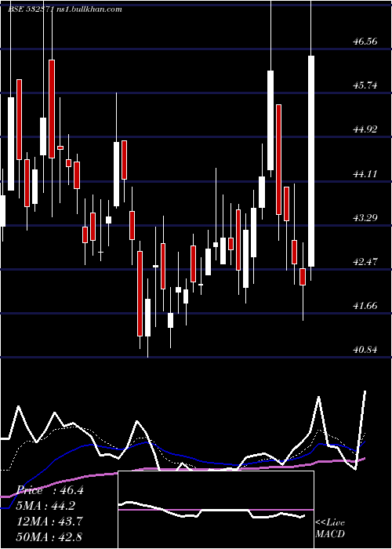Click the <<Live MACD label
This screenshot has width=392, height=549.
coord(330,528)
